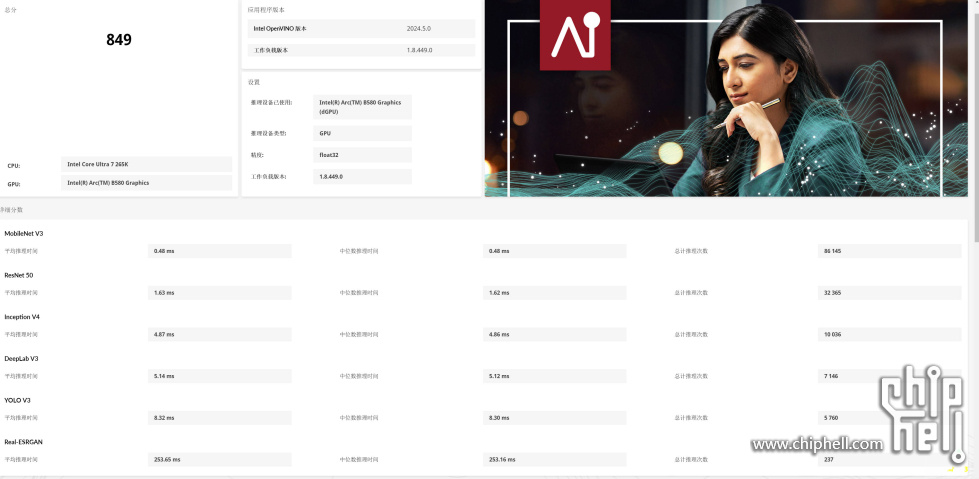Select the OpenVINO version value 2024.5.0

point(418,29)
